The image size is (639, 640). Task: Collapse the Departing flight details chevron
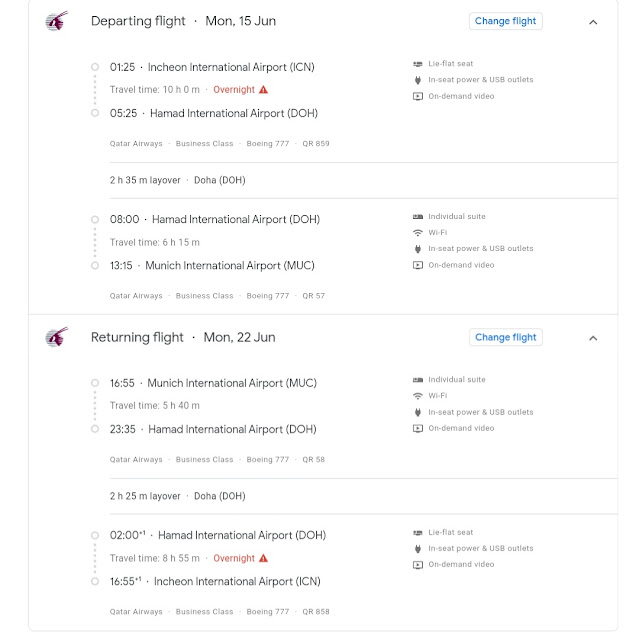tap(593, 22)
